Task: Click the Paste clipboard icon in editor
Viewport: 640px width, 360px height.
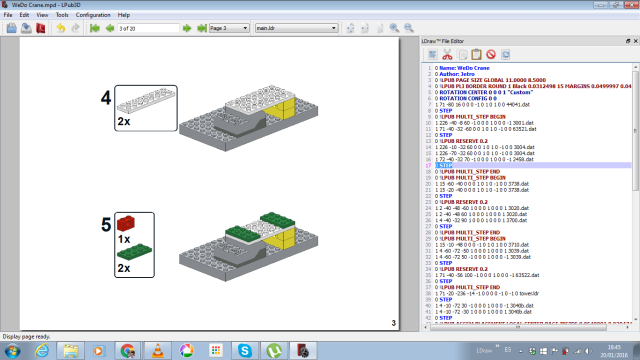Action: point(476,54)
